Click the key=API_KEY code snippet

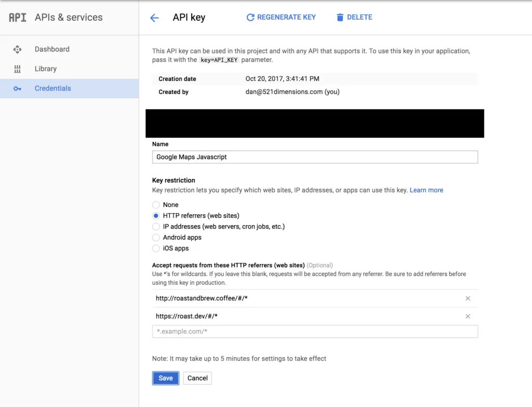point(219,60)
